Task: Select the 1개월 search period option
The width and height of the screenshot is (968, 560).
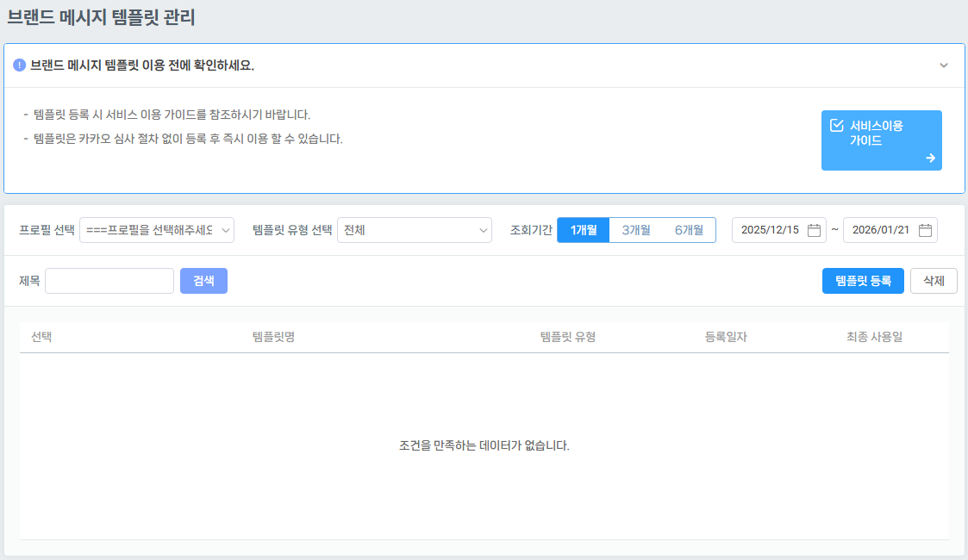Action: tap(584, 230)
